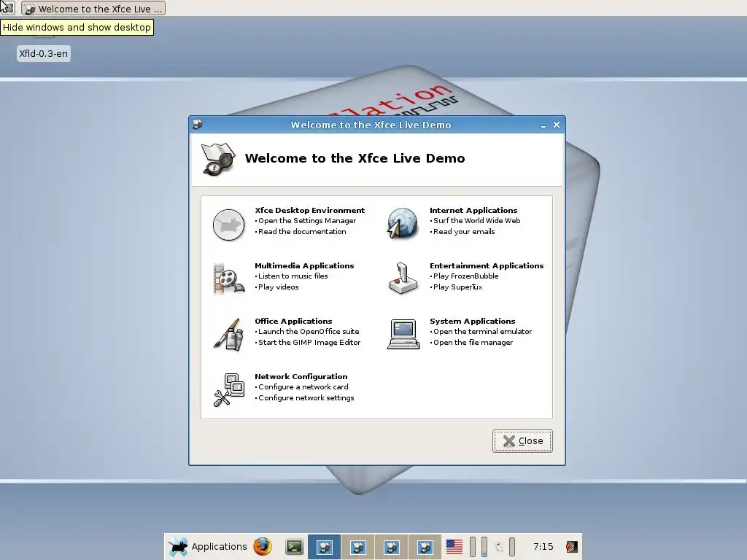747x560 pixels.
Task: Click the Multimedia Applications film reel icon
Action: (228, 279)
